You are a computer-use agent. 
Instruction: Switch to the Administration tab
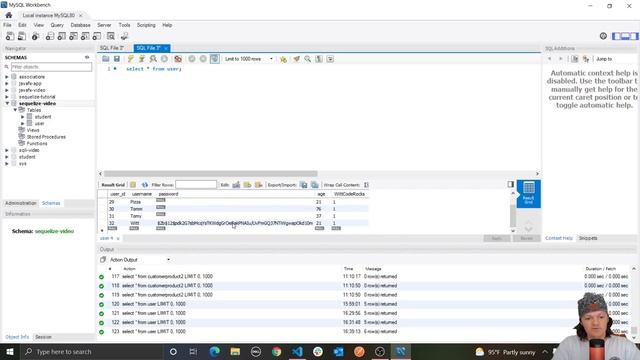point(20,203)
